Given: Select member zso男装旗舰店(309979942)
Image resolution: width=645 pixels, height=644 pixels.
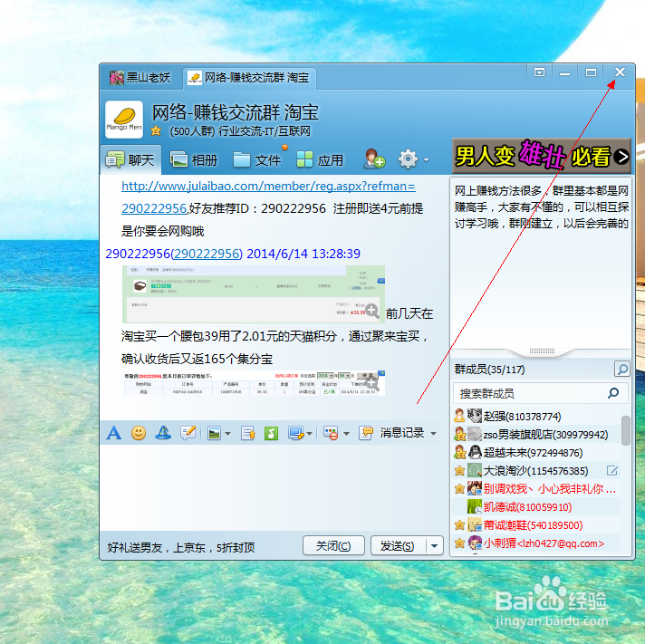Looking at the screenshot, I should point(536,434).
